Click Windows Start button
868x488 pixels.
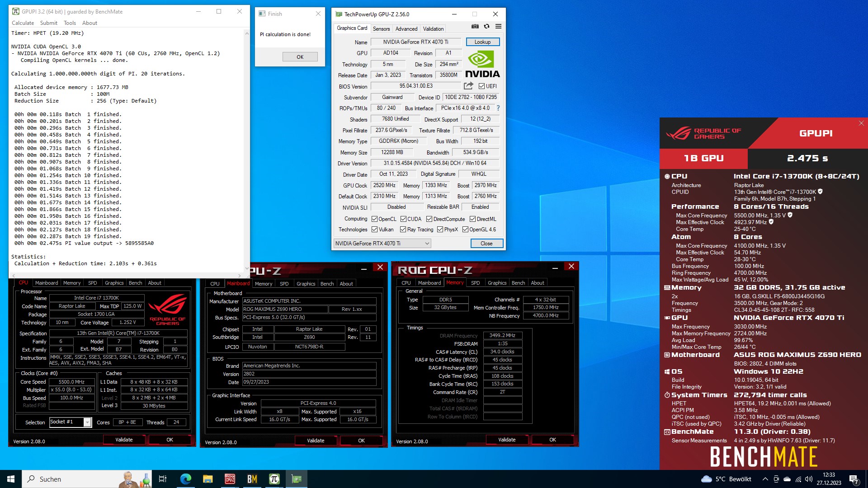coord(11,479)
